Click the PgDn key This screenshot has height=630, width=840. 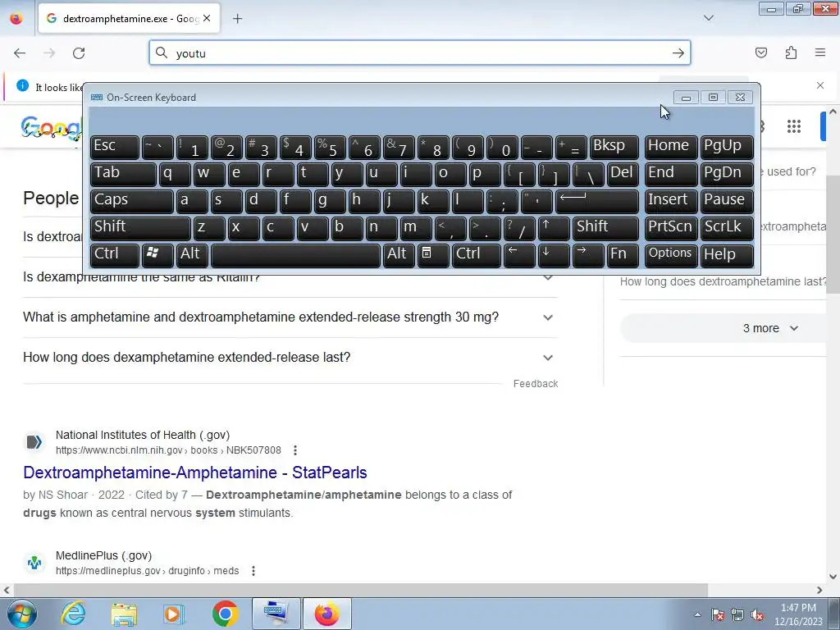(727, 174)
